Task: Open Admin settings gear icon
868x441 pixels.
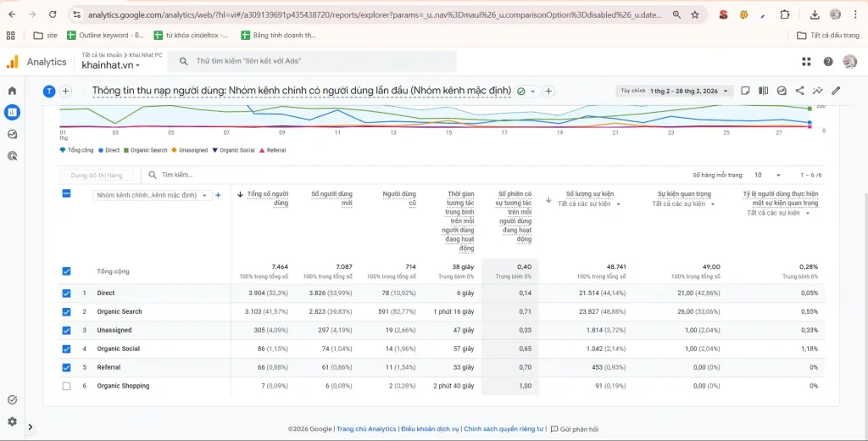Action: coord(12,421)
